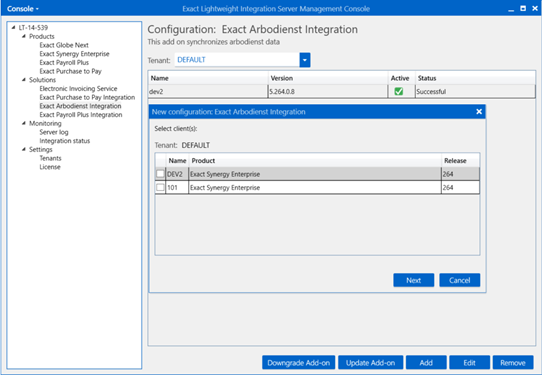
Task: Select Electronic Invoicing Service solution
Action: point(78,88)
